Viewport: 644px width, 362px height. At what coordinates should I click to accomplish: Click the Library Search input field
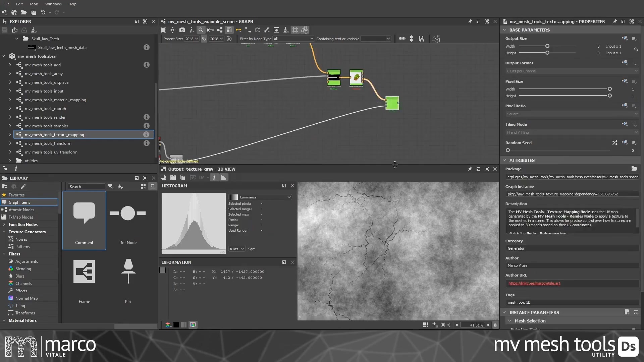(x=87, y=187)
